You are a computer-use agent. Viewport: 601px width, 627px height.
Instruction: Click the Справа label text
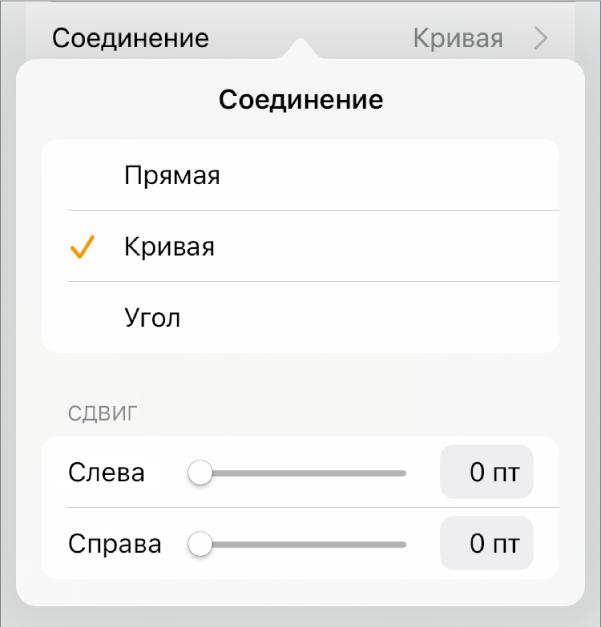(x=115, y=545)
